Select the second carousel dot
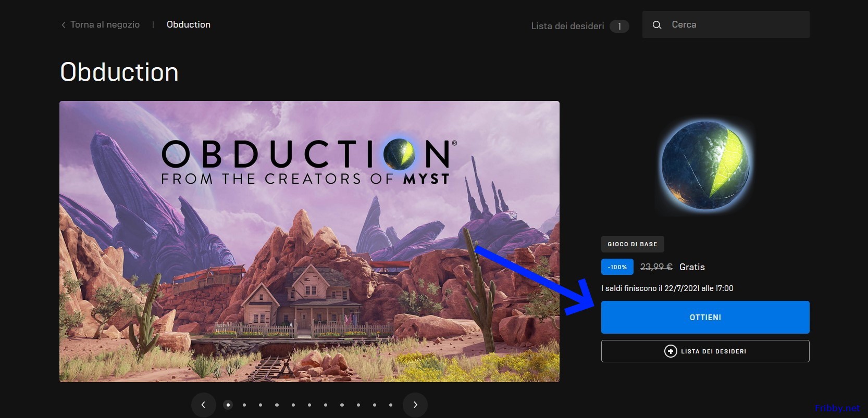868x418 pixels. coord(244,404)
